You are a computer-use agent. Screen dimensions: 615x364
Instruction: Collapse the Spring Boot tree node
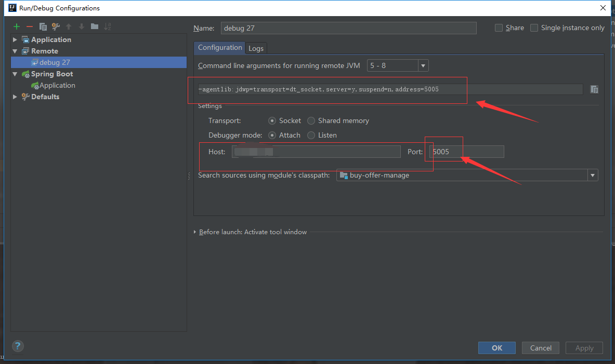[x=15, y=74]
